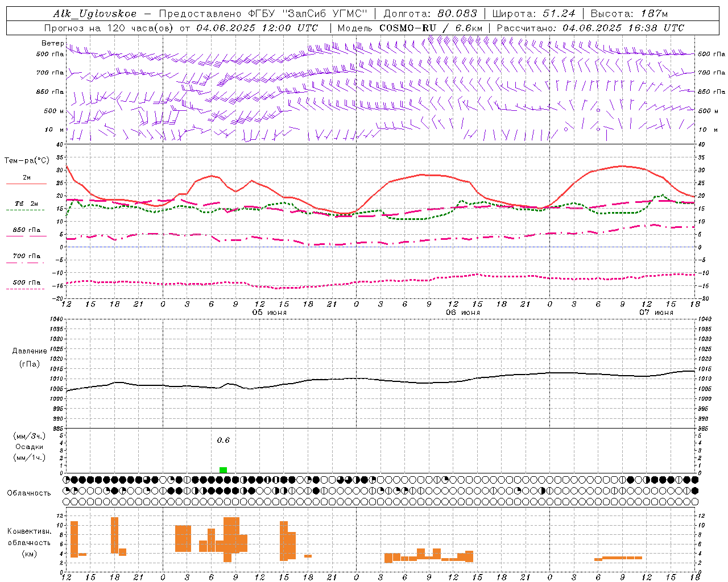Select the 06 июня date marker
This screenshot has width=728, height=582.
(462, 313)
